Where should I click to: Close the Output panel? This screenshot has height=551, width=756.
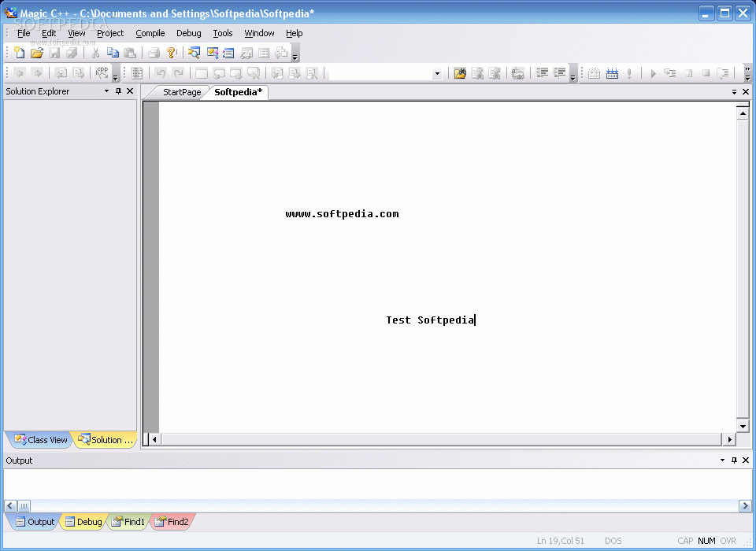click(746, 460)
